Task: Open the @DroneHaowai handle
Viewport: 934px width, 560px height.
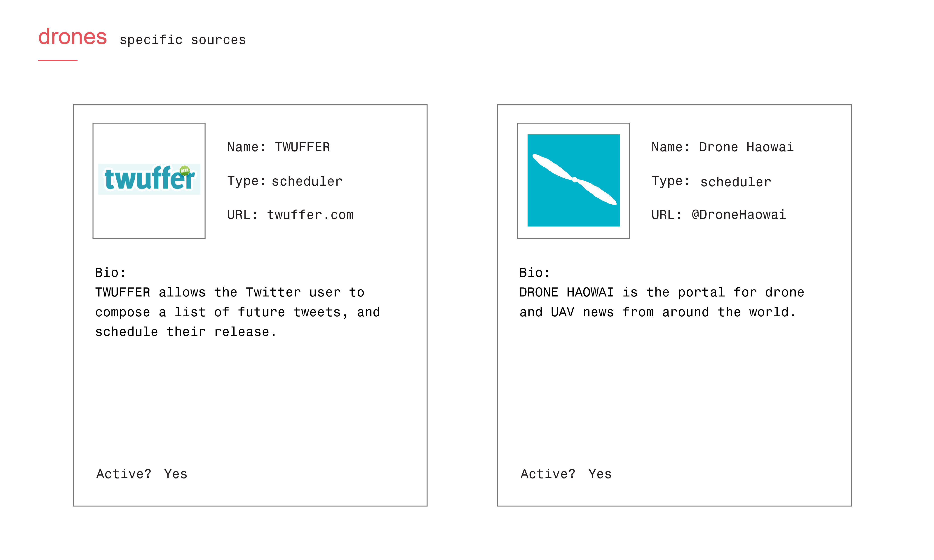Action: (x=739, y=215)
